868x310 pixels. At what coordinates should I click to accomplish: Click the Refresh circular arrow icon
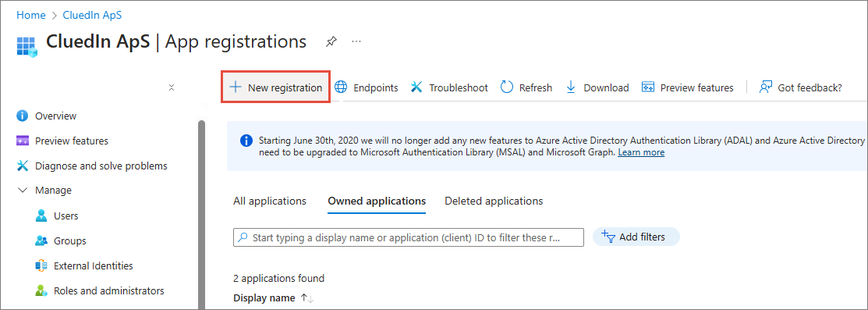(506, 87)
